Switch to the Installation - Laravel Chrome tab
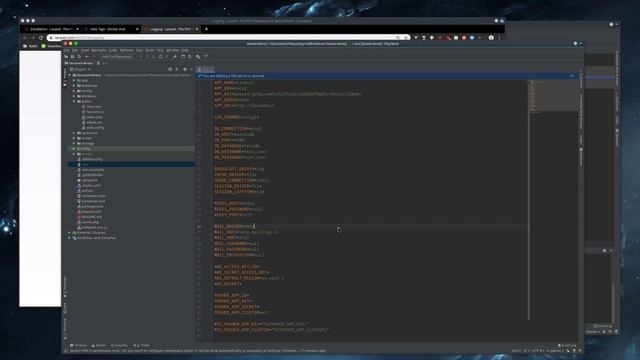This screenshot has width=640, height=360. [51, 29]
